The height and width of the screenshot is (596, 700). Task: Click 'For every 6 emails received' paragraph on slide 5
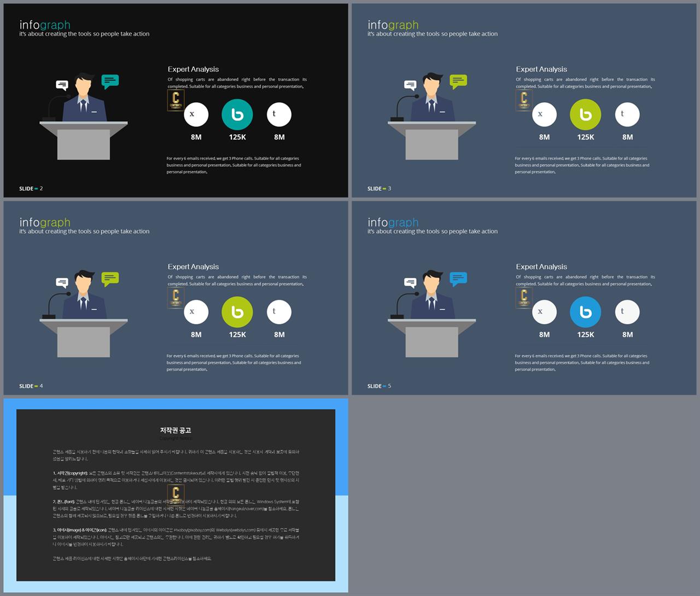click(x=582, y=362)
